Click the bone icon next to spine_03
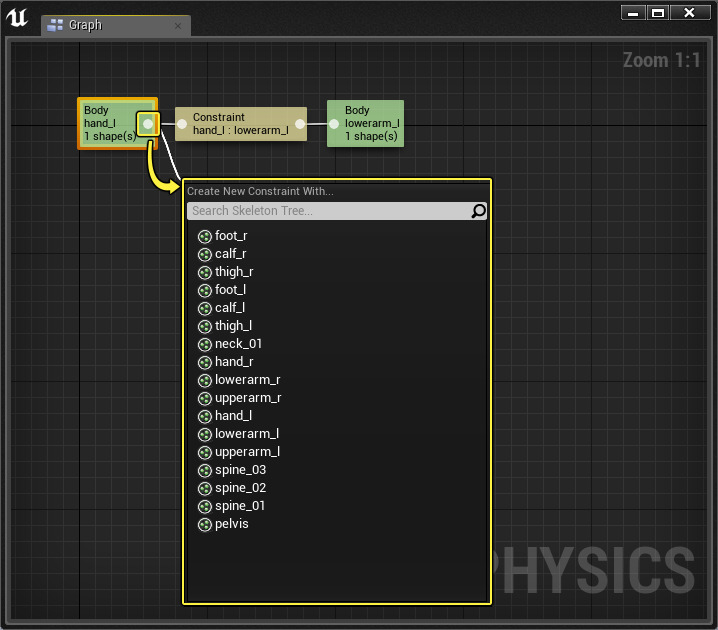The height and width of the screenshot is (630, 718). click(x=205, y=471)
